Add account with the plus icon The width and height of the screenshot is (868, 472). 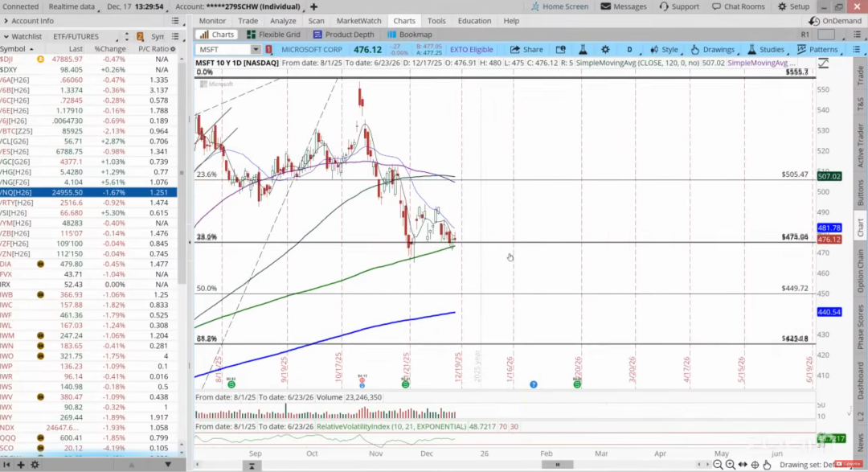click(314, 6)
